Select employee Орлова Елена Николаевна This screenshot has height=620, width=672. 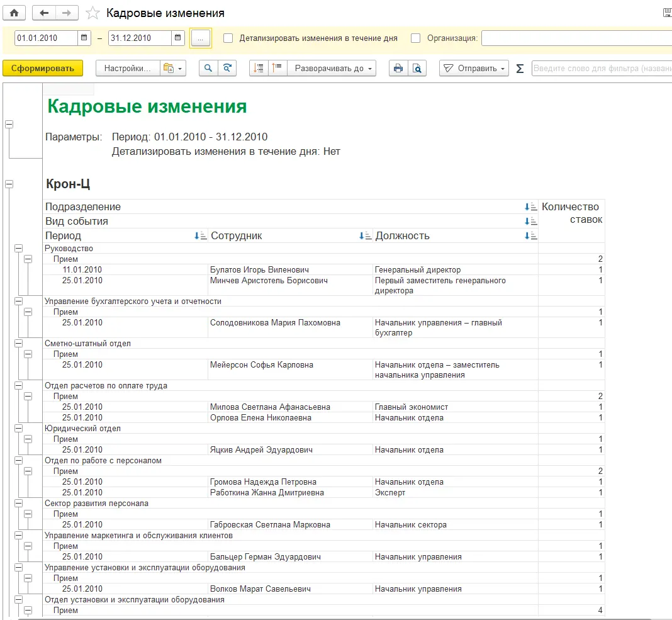(x=260, y=417)
